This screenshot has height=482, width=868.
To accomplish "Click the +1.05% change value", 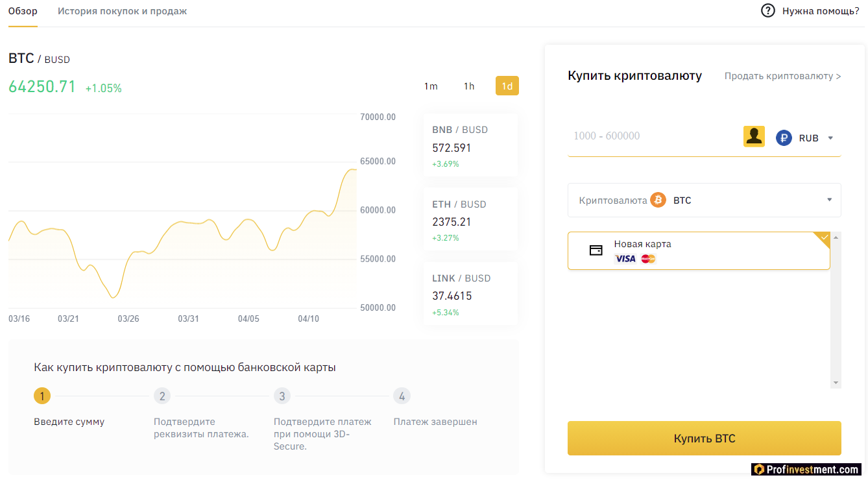I will pyautogui.click(x=104, y=88).
